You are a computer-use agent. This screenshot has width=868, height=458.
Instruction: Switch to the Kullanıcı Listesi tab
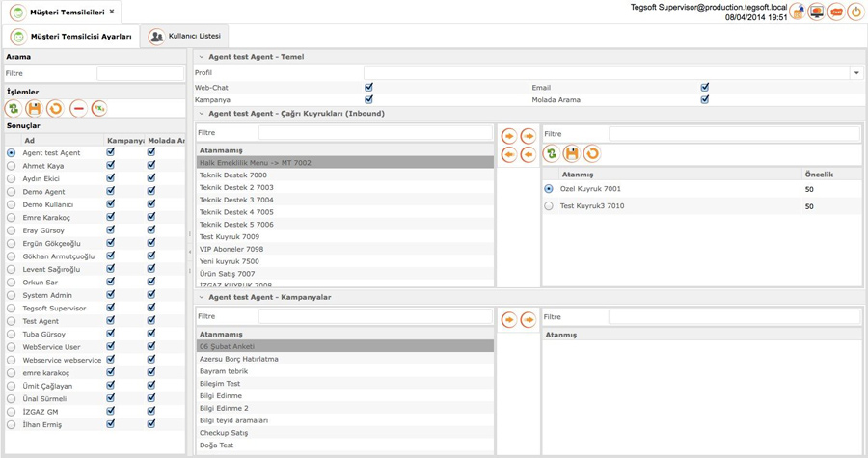184,36
